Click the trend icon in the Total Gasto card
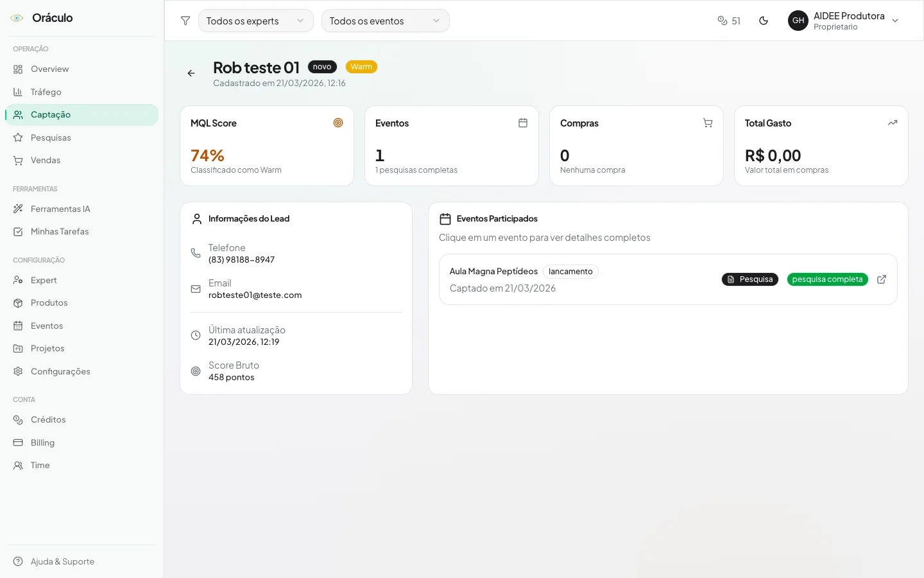 [893, 123]
